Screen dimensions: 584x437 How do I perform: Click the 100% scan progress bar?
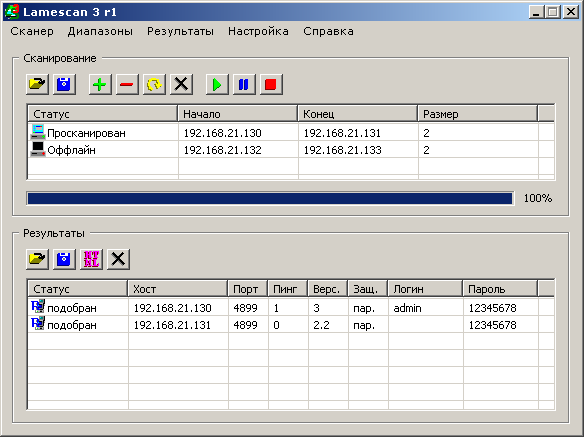270,198
